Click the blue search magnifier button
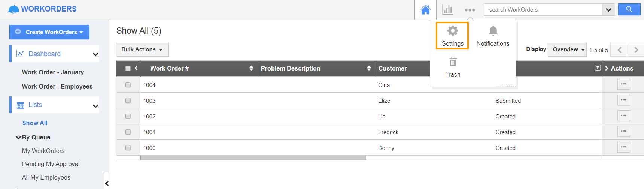 (629, 9)
